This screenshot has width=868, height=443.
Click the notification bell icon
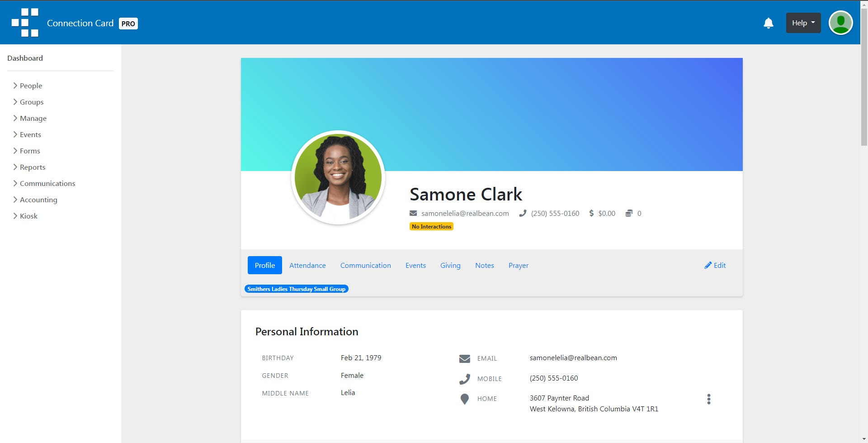pos(768,23)
